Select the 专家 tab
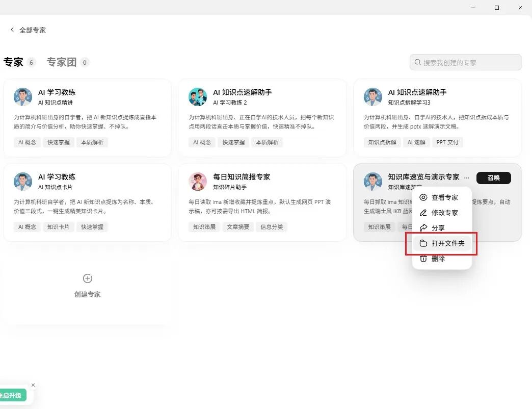Viewport: 532px width, 409px height. tap(13, 62)
